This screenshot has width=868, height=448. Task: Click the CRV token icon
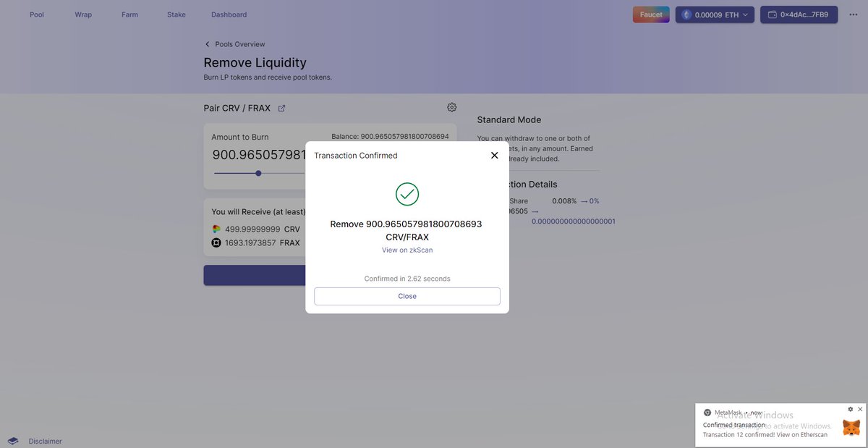tap(216, 229)
